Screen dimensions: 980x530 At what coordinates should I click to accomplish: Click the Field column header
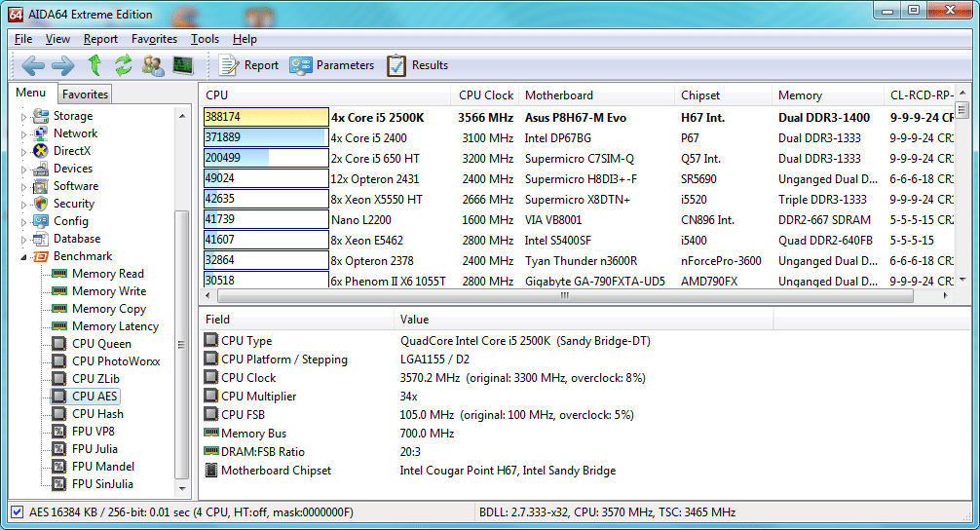tap(297, 320)
